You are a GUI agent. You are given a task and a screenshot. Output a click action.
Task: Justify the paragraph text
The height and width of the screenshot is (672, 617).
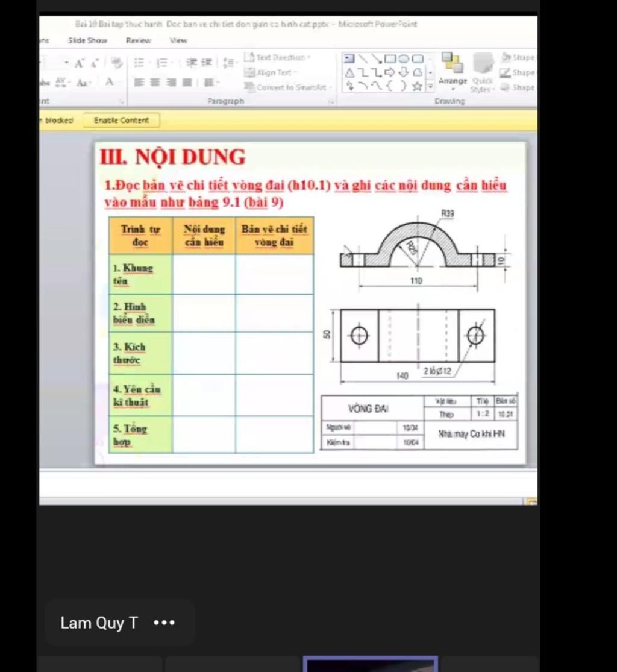coord(187,83)
